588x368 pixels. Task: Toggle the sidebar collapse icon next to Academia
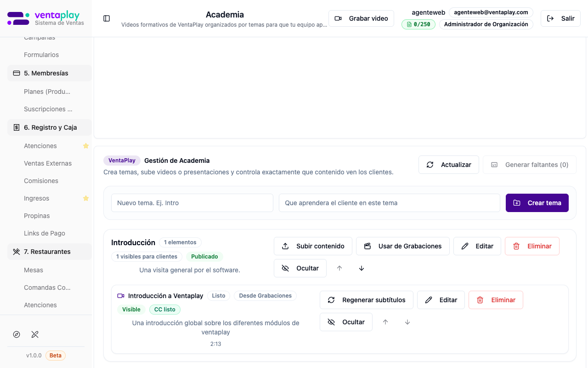click(x=107, y=18)
